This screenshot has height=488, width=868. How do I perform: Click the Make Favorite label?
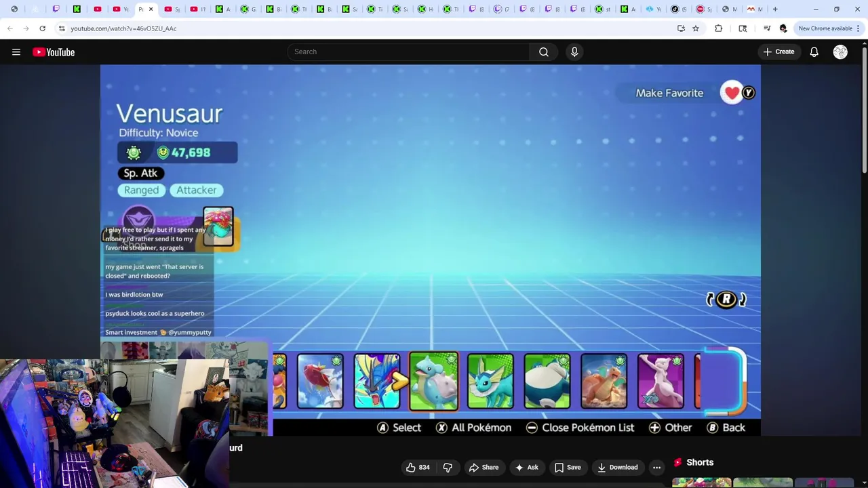[x=669, y=93]
